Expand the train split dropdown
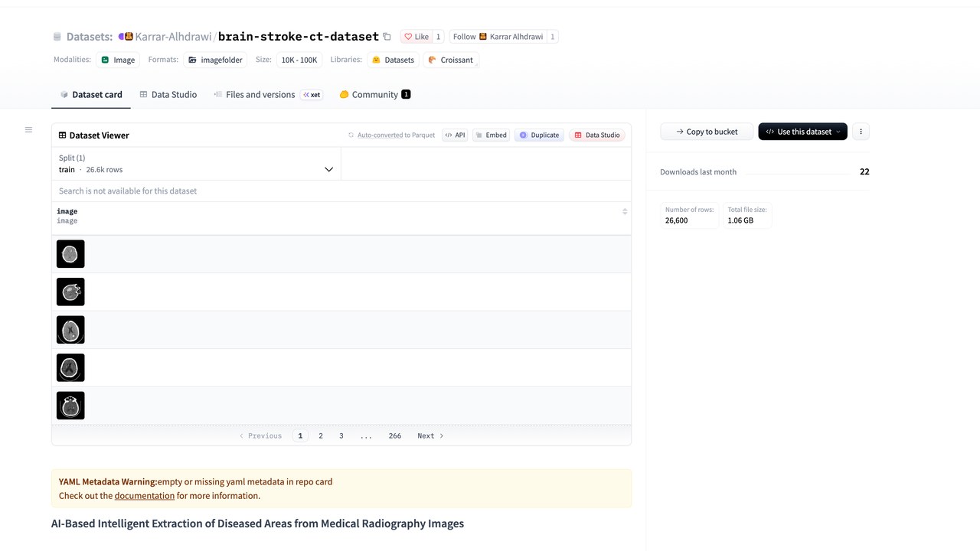Image resolution: width=980 pixels, height=551 pixels. coord(196,164)
